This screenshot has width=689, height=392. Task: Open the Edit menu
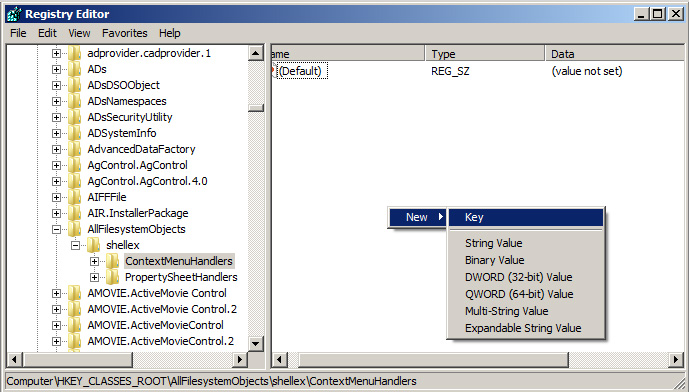click(47, 33)
